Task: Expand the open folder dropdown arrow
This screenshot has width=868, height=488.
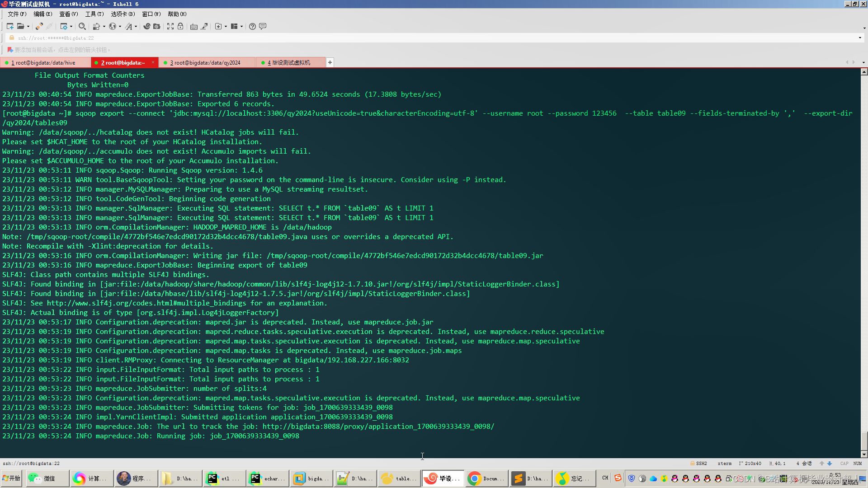Action: click(28, 26)
